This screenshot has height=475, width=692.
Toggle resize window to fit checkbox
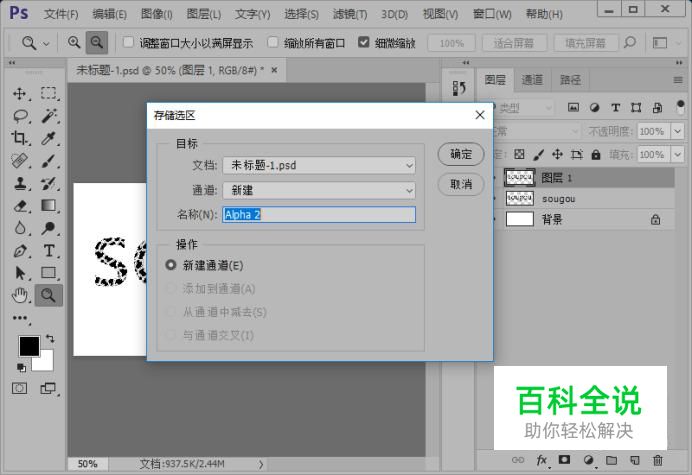(x=128, y=42)
